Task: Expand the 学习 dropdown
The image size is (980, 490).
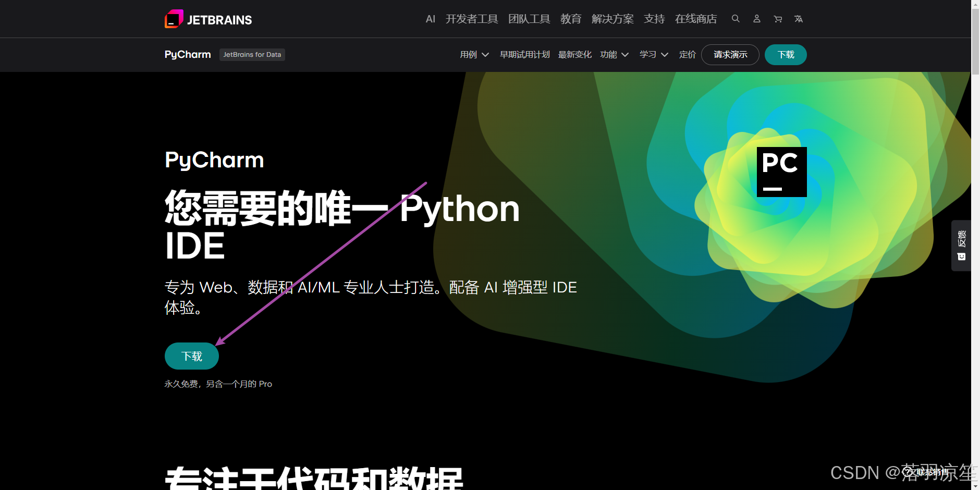Action: coord(654,55)
